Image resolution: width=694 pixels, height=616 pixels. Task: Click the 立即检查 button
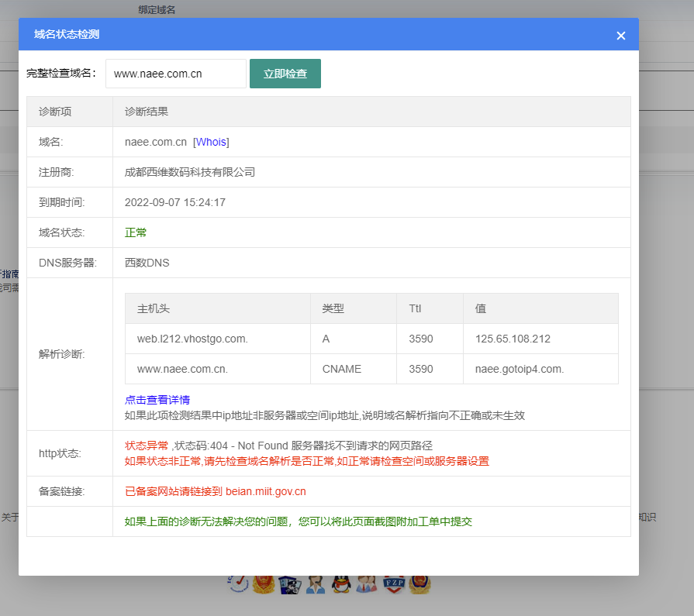click(x=285, y=74)
